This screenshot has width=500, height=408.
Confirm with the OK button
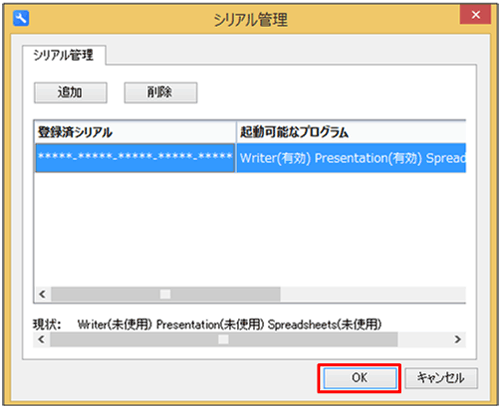pos(360,378)
